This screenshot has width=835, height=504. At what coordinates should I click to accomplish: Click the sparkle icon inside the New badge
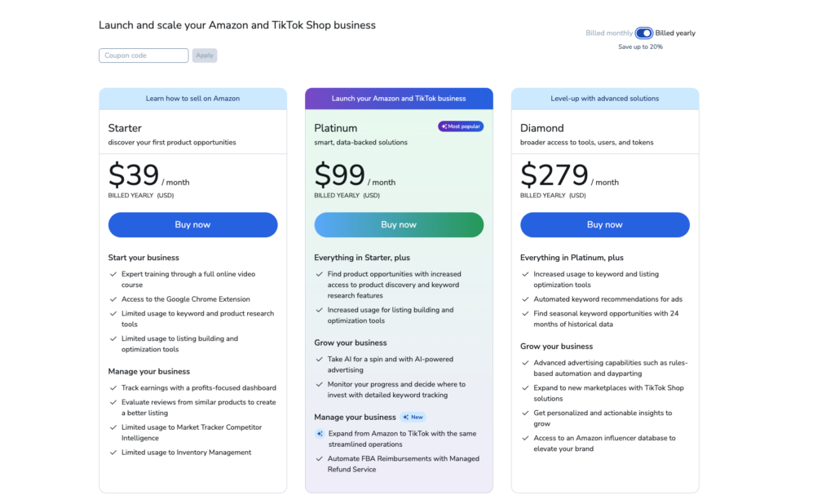(x=406, y=417)
